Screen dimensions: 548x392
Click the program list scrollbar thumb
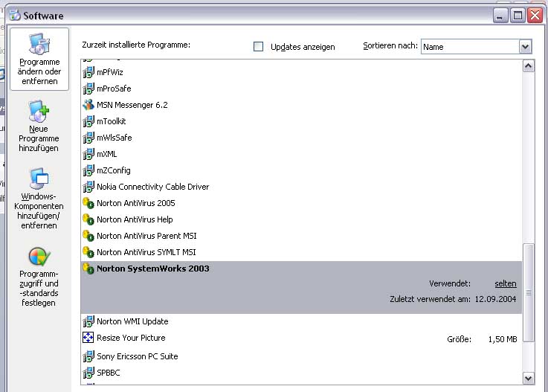[529, 292]
